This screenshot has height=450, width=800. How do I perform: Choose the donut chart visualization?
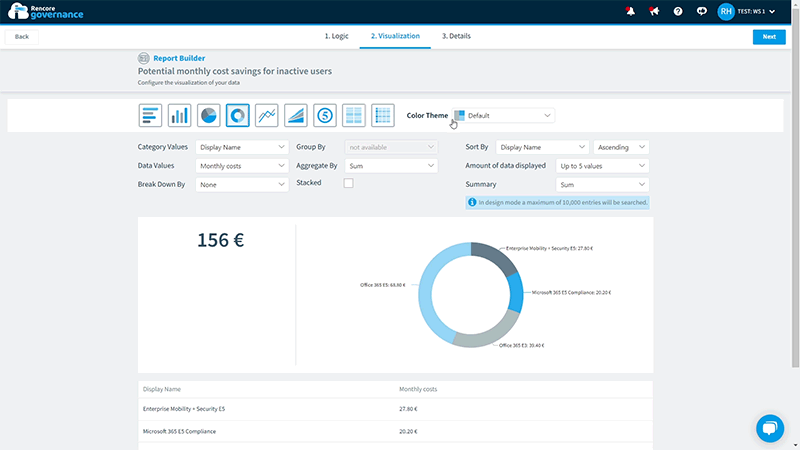coord(237,115)
